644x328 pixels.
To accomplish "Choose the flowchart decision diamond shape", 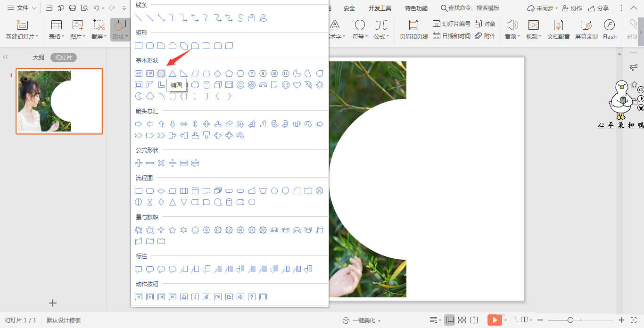I will (x=161, y=191).
